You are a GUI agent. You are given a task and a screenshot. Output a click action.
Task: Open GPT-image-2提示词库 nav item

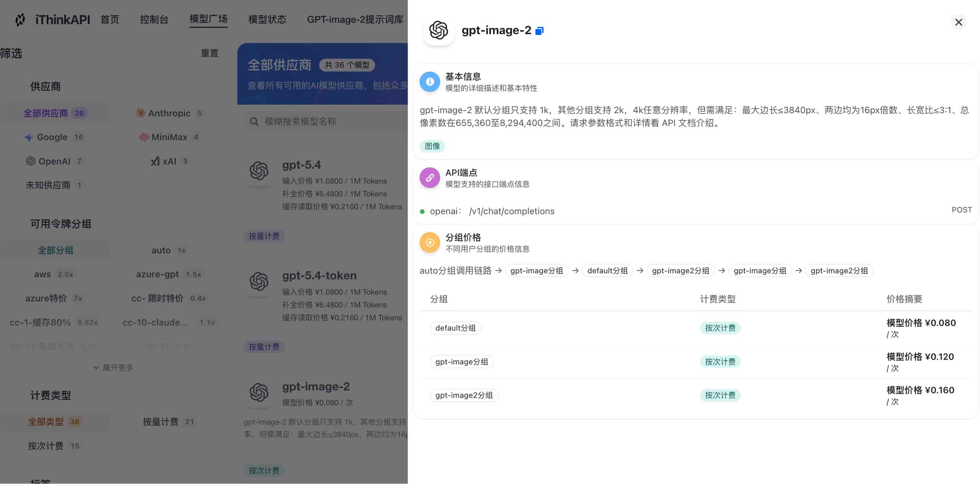[355, 20]
